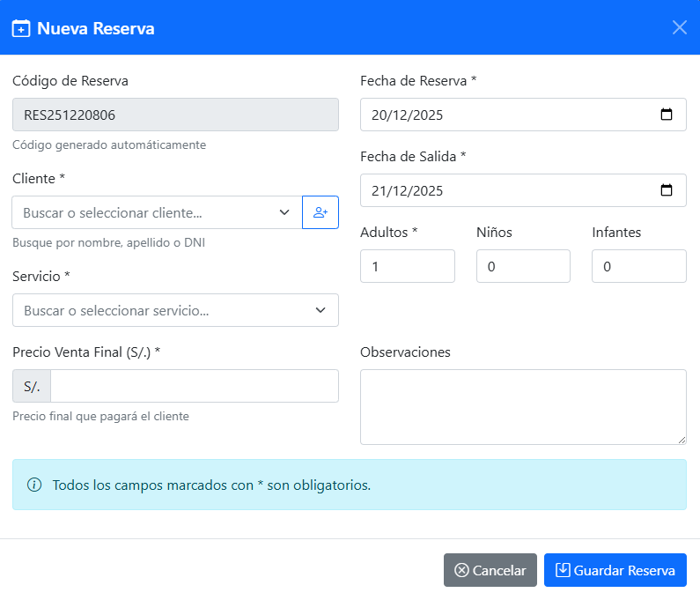700x600 pixels.
Task: Select the Infantes number field
Action: coord(638,266)
